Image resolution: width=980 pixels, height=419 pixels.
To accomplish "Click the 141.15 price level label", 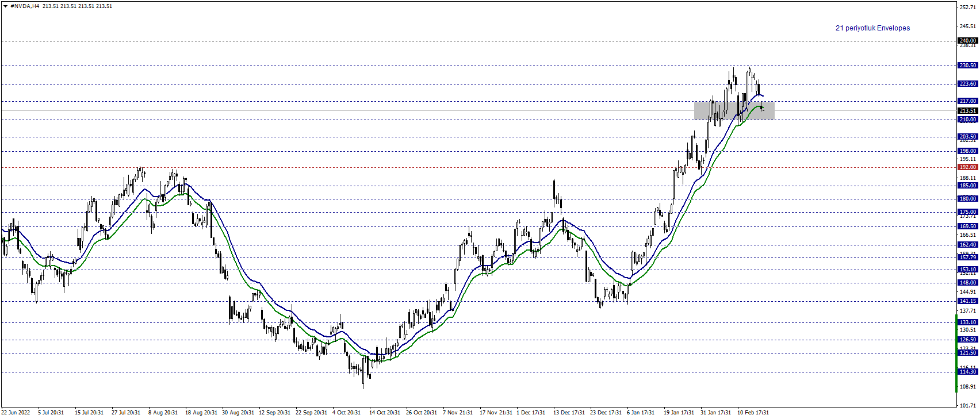I will tap(967, 301).
